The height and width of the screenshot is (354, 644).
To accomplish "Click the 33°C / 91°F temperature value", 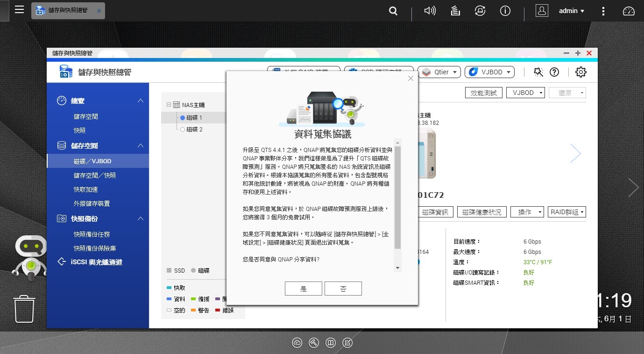I will tap(538, 262).
